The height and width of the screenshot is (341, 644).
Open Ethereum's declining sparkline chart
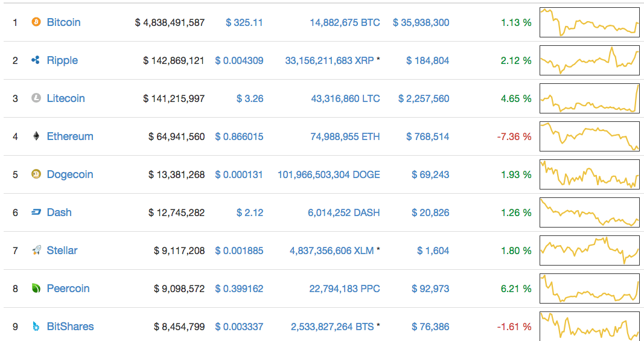click(589, 136)
